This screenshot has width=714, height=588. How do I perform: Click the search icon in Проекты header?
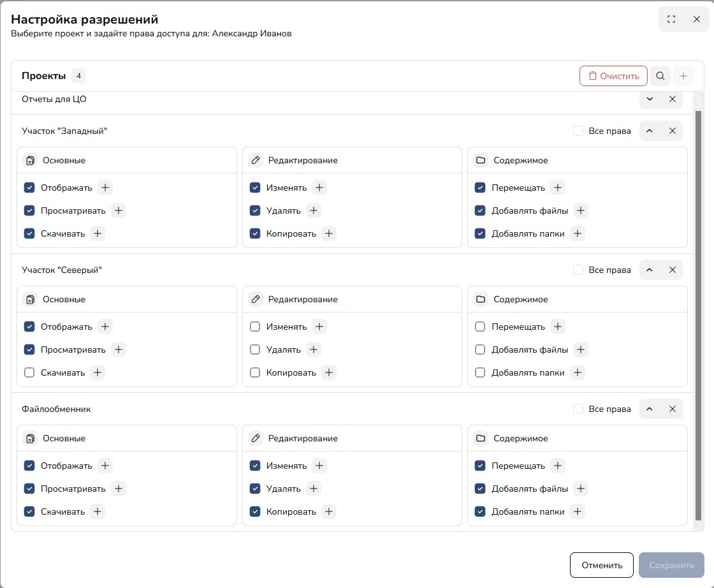pos(660,76)
